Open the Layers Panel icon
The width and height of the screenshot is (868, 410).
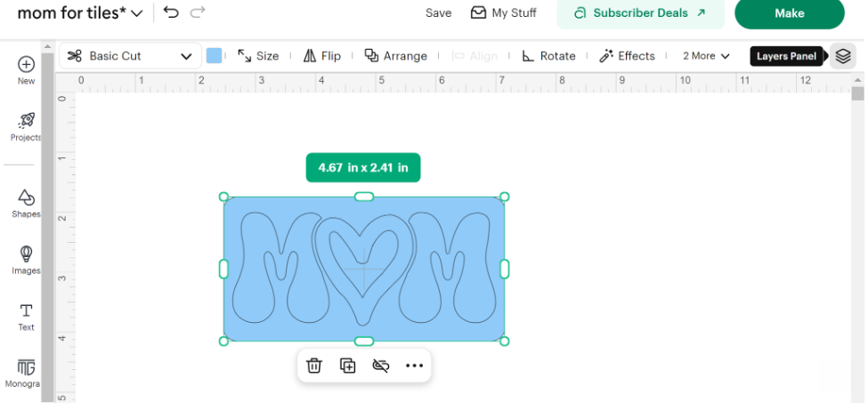843,56
